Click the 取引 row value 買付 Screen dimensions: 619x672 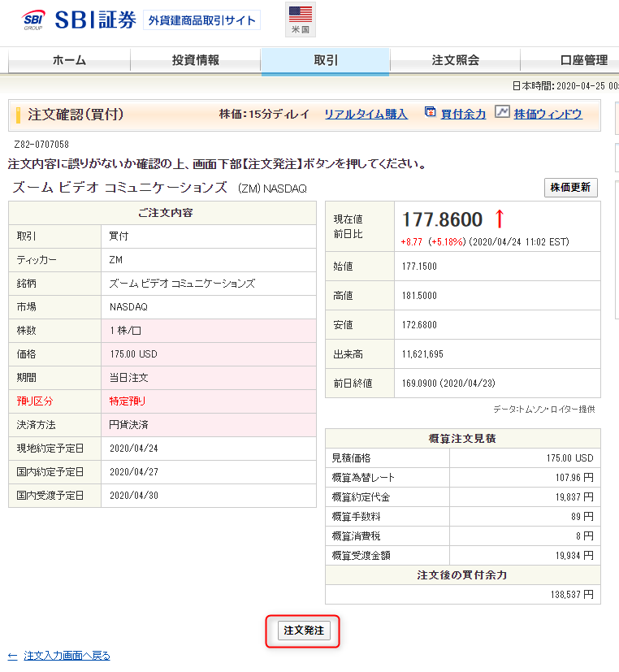tap(119, 236)
